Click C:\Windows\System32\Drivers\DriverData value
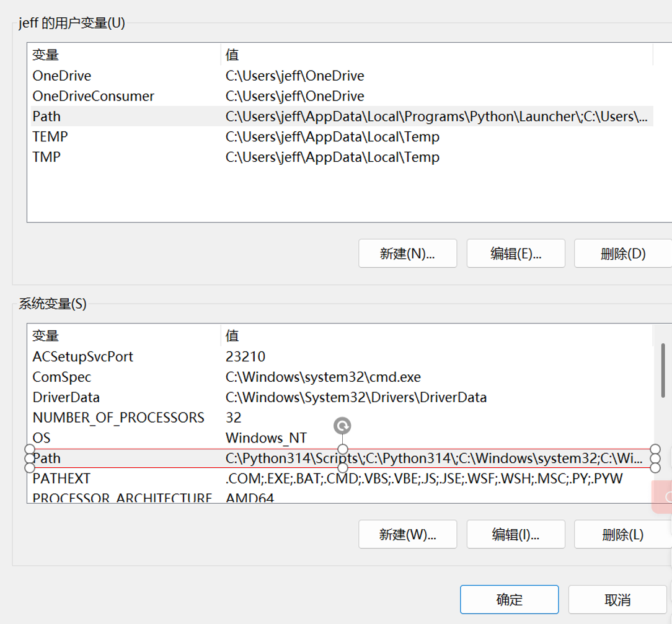The image size is (672, 624). point(356,397)
